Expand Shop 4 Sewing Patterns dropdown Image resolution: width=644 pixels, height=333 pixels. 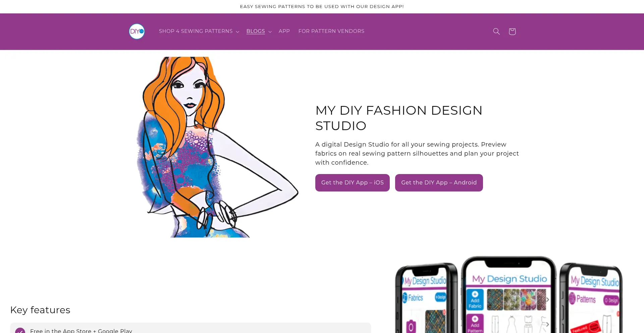click(199, 31)
